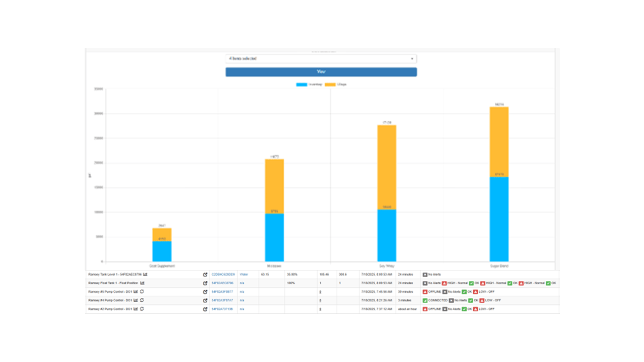644x362 pixels.
Task: Click green CONNECTED status icon on Ramsey #4 row
Action: pos(425,300)
